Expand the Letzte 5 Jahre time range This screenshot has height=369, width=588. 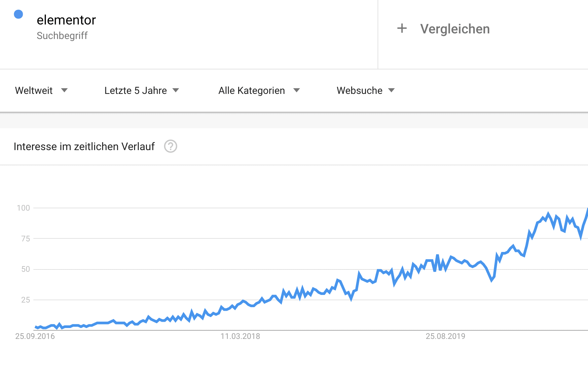pos(135,91)
